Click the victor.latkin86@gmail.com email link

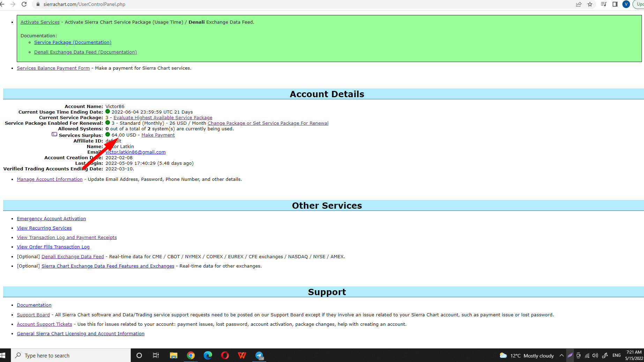[x=136, y=152]
